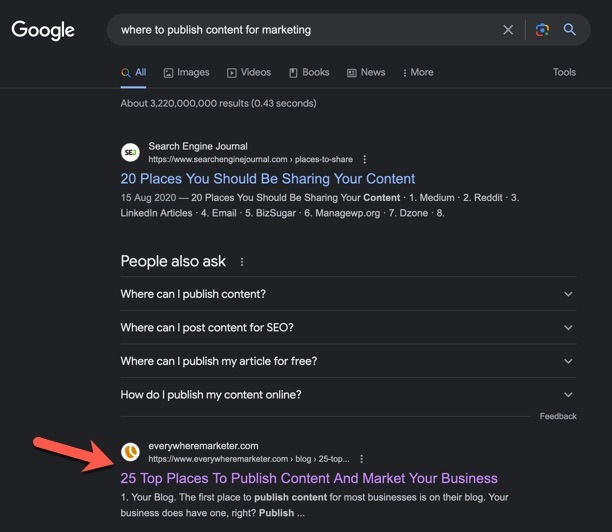Expand 'Where can I publish content?'
This screenshot has width=612, height=532.
pyautogui.click(x=348, y=294)
